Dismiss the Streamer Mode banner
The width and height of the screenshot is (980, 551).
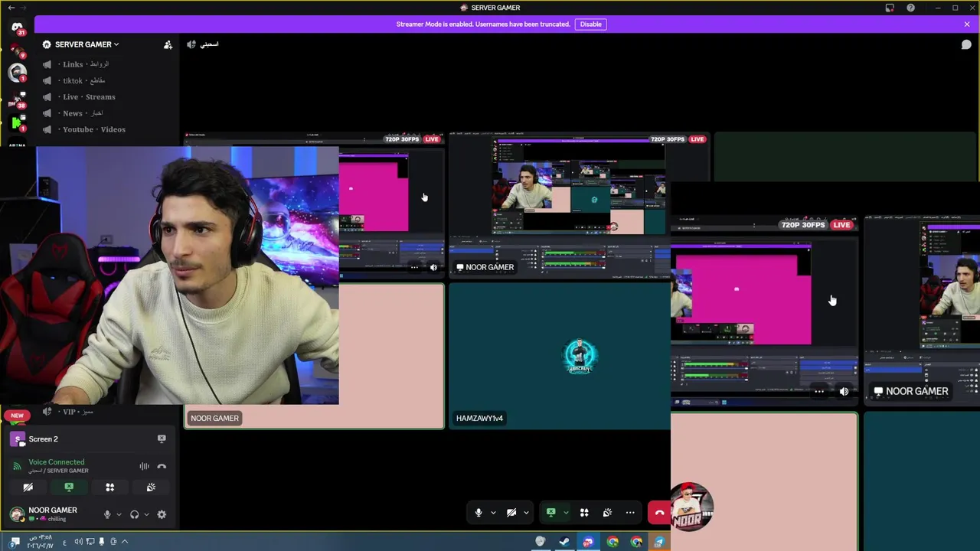pos(966,24)
